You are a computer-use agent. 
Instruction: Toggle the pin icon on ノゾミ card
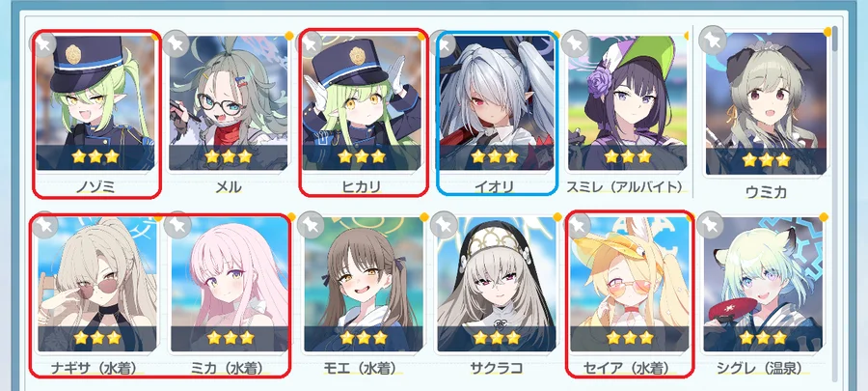[43, 42]
